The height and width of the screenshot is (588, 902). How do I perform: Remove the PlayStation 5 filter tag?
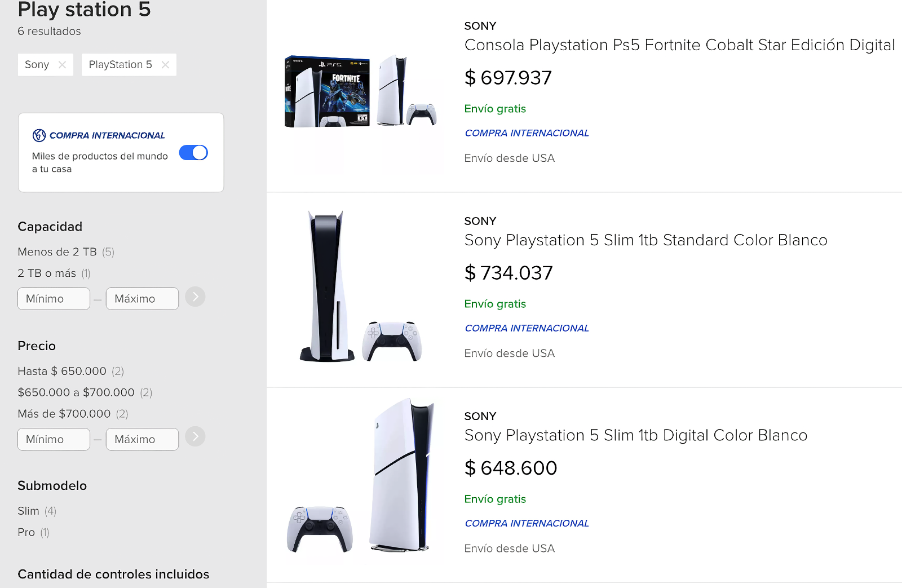tap(165, 65)
